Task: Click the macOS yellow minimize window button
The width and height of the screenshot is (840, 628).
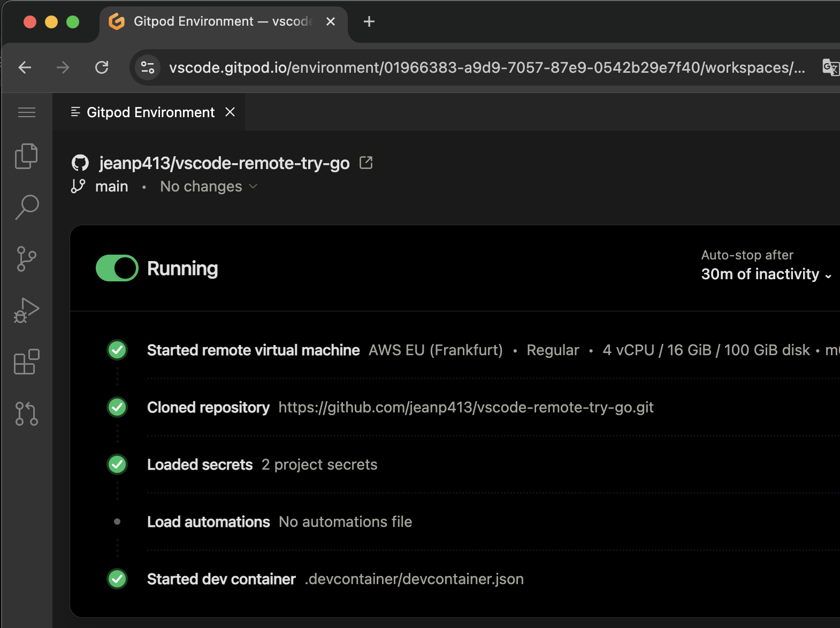Action: click(51, 22)
